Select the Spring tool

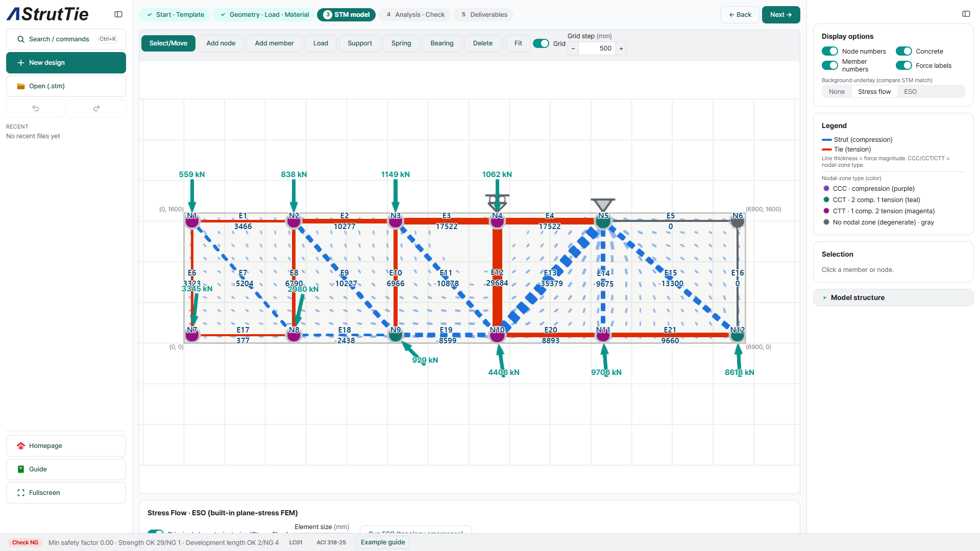tap(401, 43)
